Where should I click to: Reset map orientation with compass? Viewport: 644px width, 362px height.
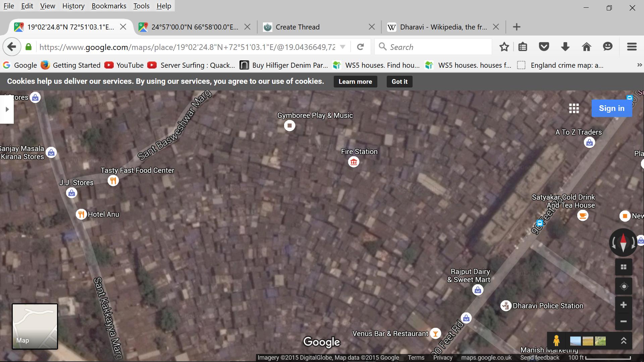(x=623, y=242)
